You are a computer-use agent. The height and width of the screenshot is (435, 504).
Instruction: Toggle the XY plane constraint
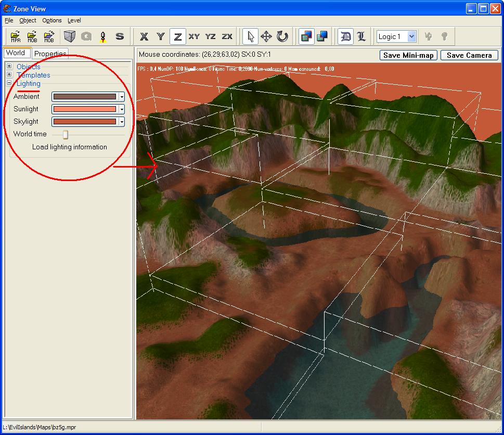(194, 36)
